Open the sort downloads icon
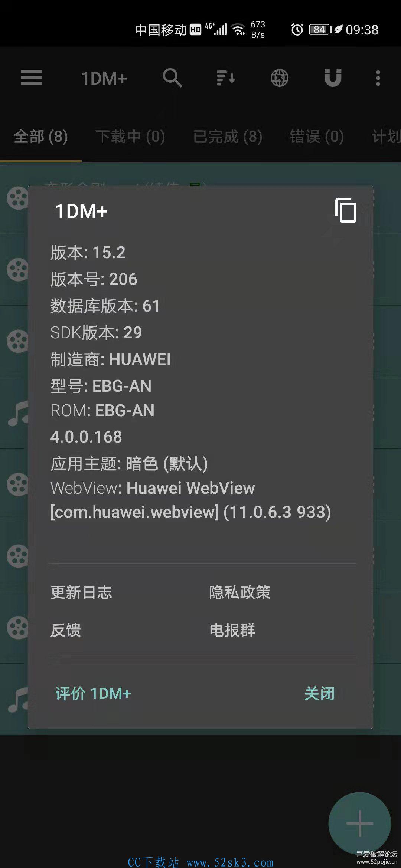 226,78
